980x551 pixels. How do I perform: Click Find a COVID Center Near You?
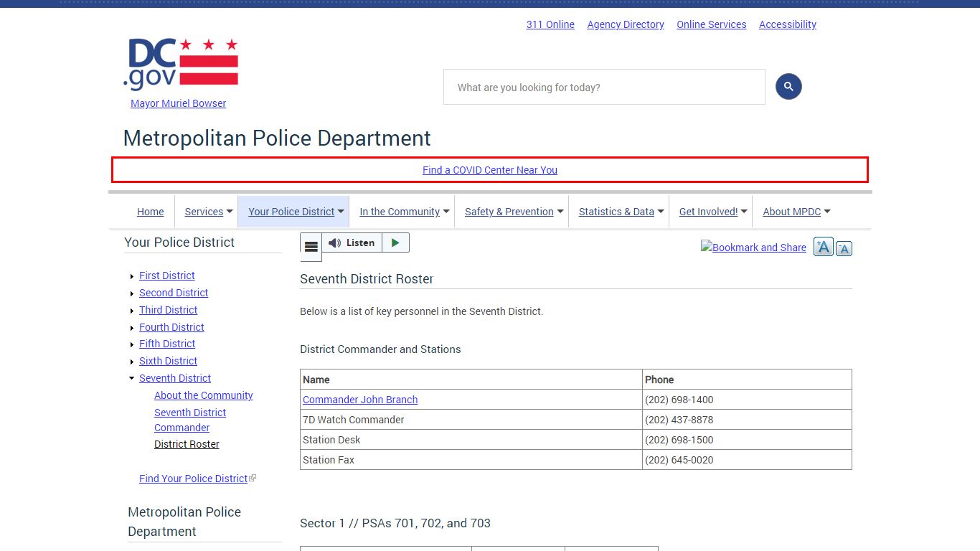click(490, 170)
